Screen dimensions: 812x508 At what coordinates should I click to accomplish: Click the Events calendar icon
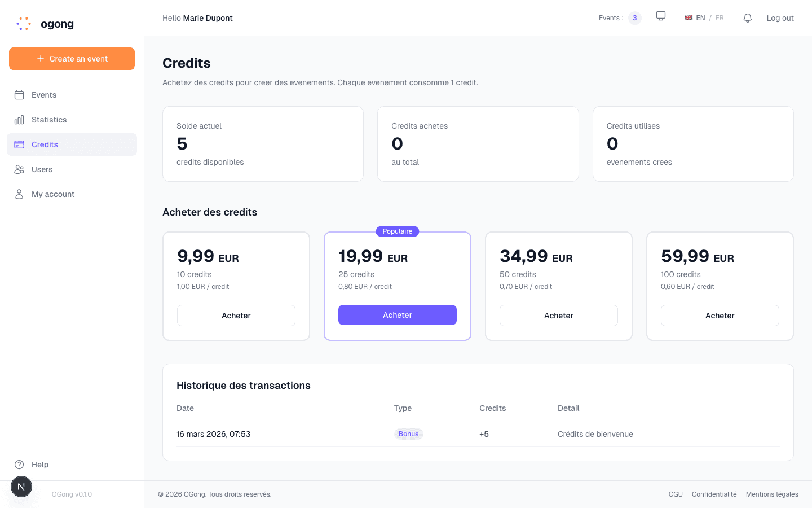click(19, 95)
